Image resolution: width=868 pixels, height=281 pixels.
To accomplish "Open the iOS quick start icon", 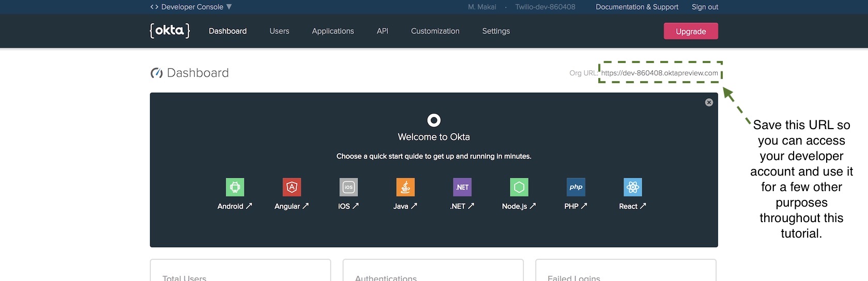I will (349, 187).
